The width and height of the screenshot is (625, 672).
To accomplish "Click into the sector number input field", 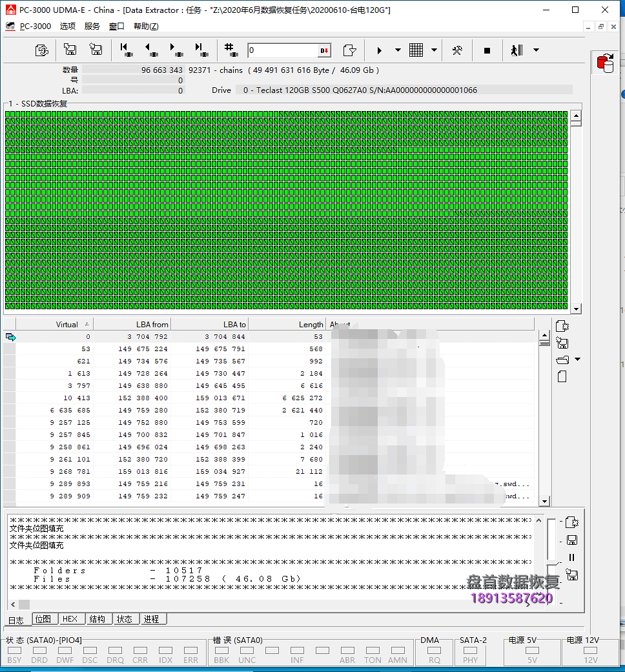I will click(283, 50).
